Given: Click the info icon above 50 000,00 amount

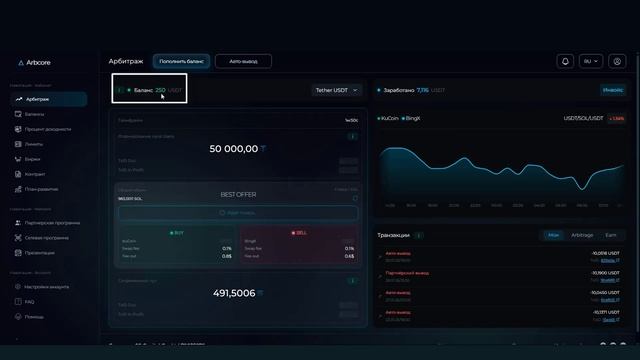Looking at the screenshot, I should tap(353, 136).
